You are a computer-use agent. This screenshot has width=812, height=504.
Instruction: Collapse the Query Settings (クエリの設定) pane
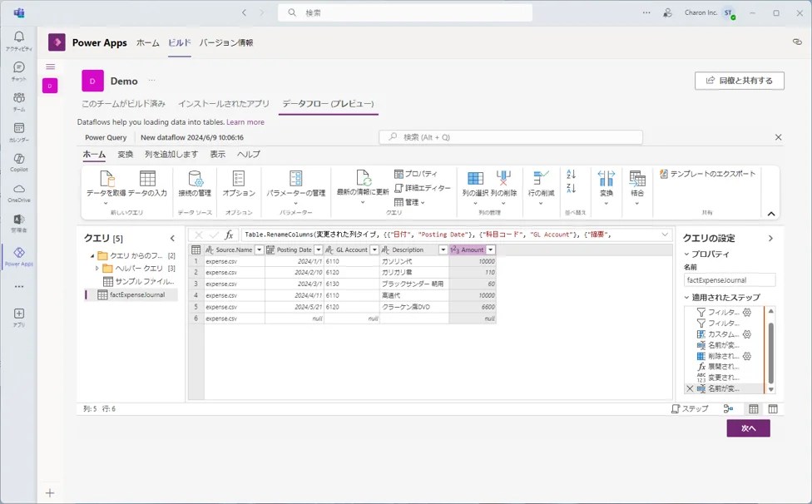(770, 239)
